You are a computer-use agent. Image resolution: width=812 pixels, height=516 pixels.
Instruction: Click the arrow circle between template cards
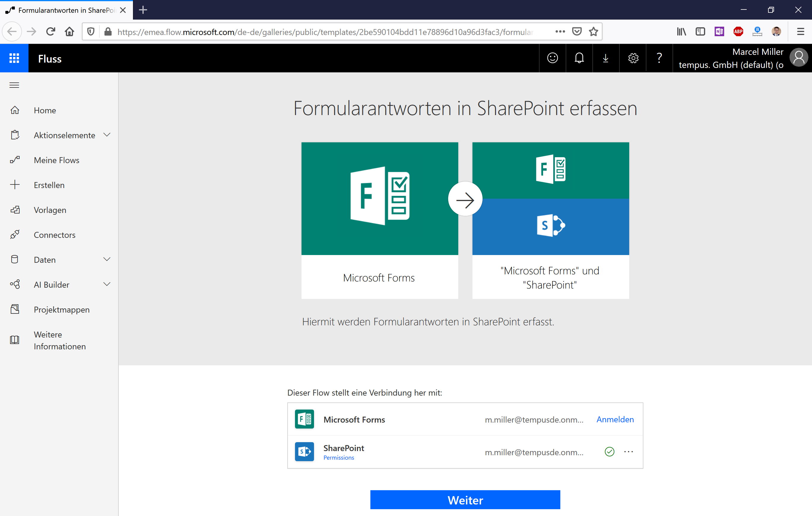tap(465, 199)
